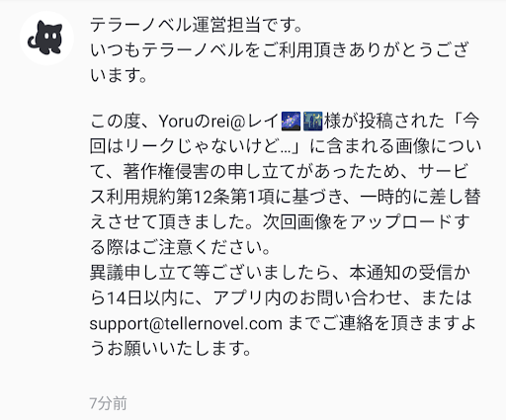Click the starry night emoji before 様
The image size is (506, 420).
(x=312, y=121)
